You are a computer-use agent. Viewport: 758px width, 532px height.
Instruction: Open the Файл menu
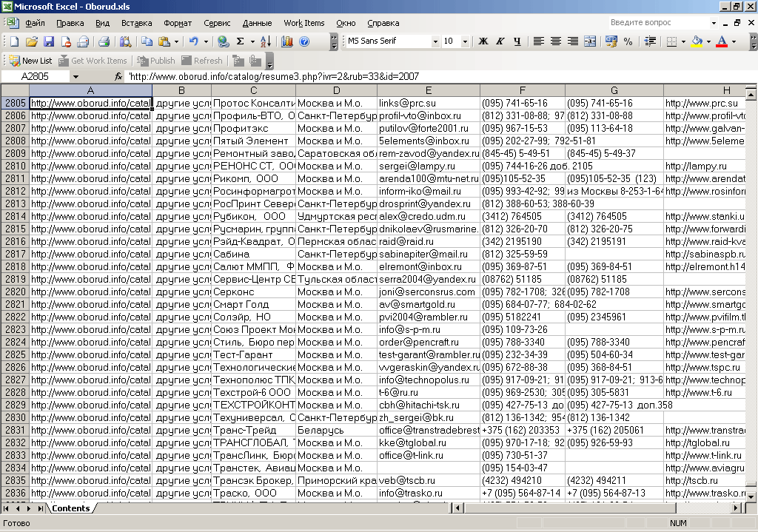tap(35, 23)
